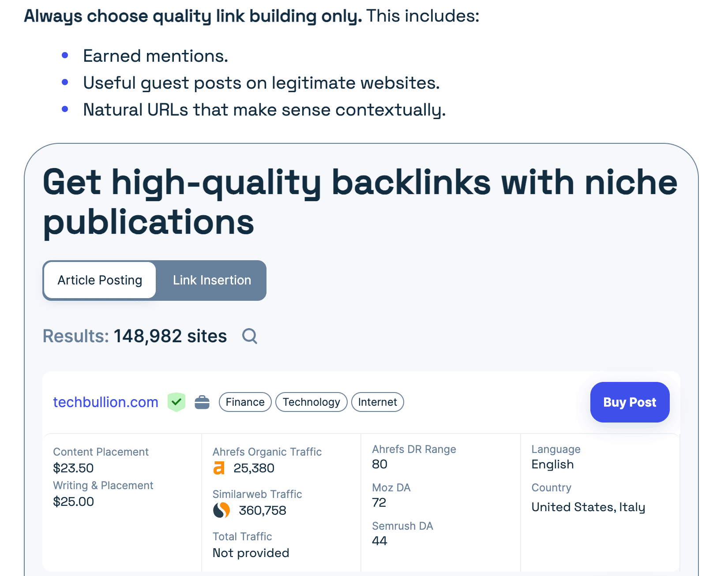Select the Ahrefs DR Range value 80
This screenshot has width=728, height=576.
[x=379, y=464]
